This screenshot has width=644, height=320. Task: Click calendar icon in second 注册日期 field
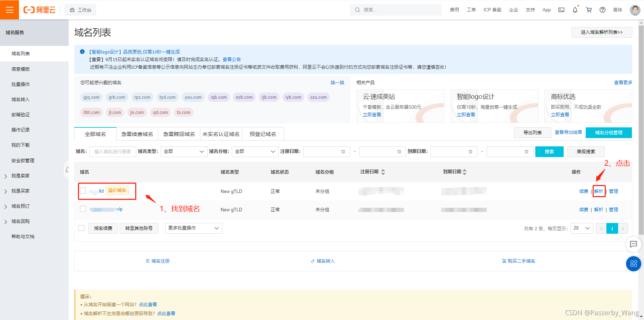tap(399, 152)
